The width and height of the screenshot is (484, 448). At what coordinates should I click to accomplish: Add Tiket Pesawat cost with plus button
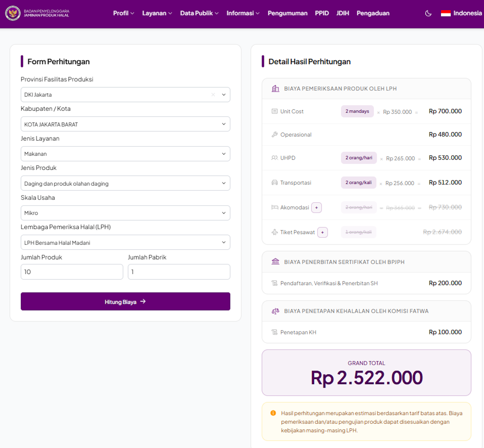pyautogui.click(x=322, y=232)
